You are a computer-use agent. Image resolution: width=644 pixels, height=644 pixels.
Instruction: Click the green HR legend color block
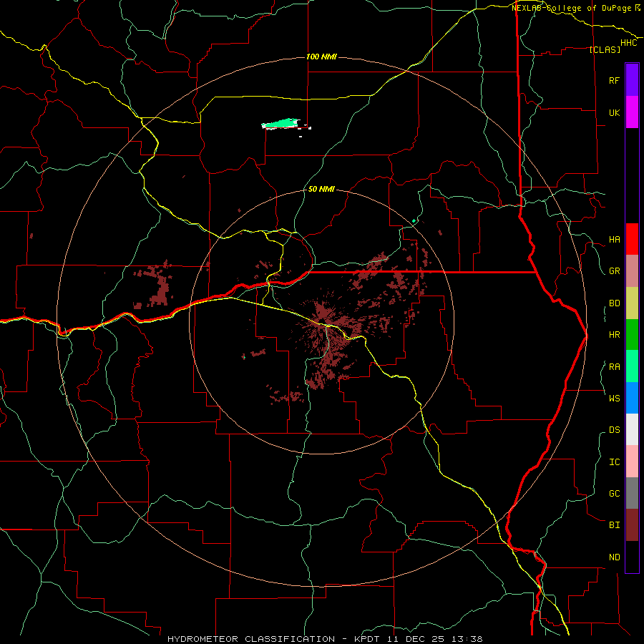tap(632, 335)
